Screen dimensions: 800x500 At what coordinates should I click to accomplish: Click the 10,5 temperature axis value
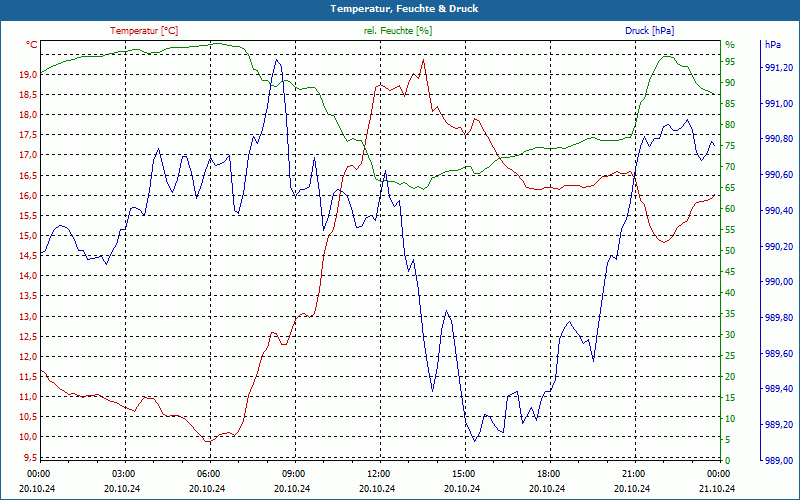pos(28,417)
